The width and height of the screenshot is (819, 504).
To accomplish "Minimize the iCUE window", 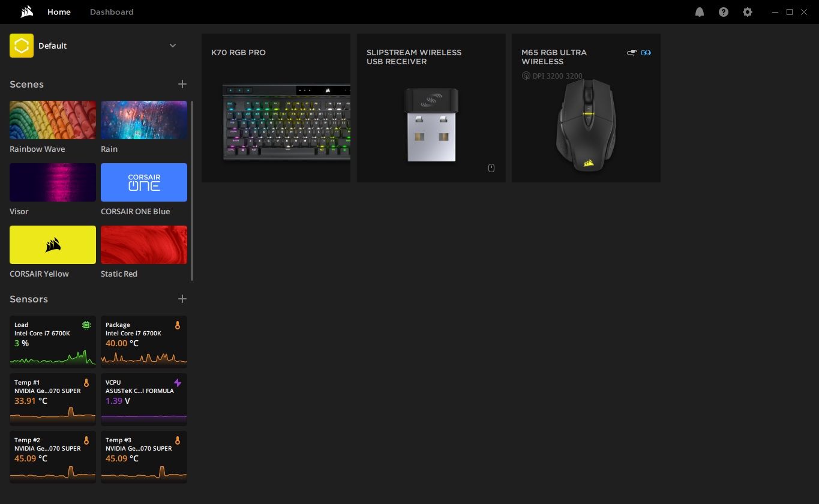I will pyautogui.click(x=775, y=12).
